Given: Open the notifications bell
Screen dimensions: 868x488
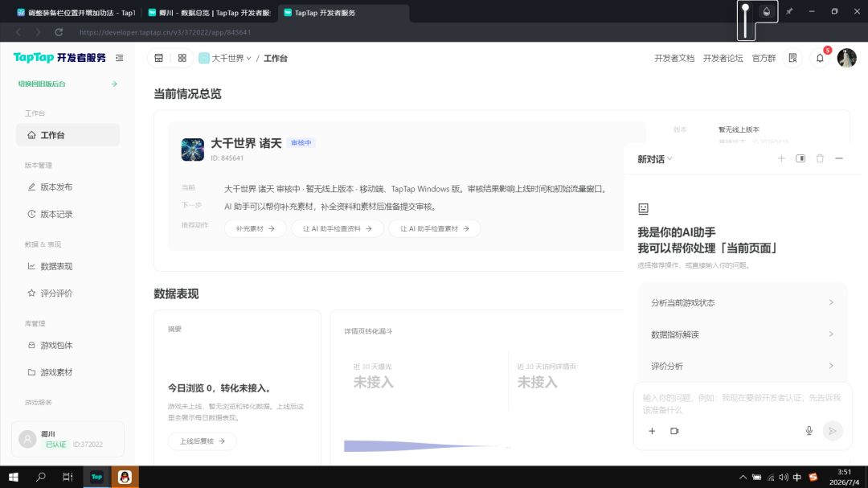Looking at the screenshot, I should 820,58.
